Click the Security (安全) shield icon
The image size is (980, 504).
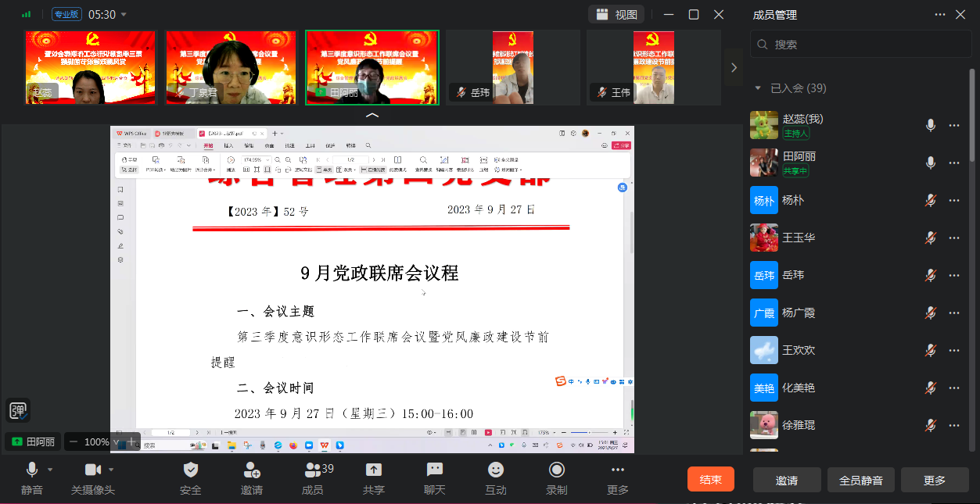(x=190, y=470)
